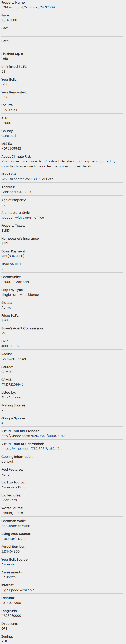The height and width of the screenshot is (644, 126).
Task: Click the Single Family Residence property type
Action: [20, 295]
